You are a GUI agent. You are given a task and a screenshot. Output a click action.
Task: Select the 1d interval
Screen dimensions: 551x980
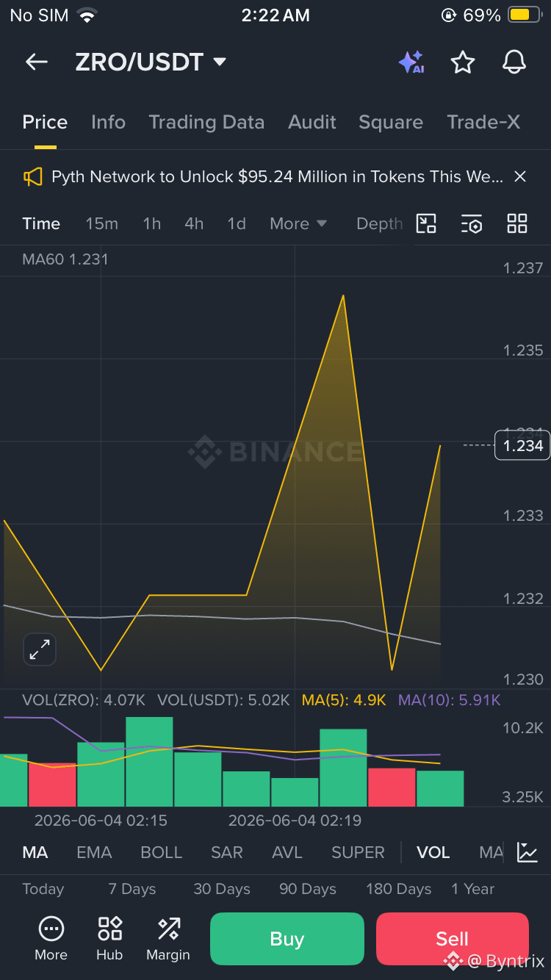(237, 223)
